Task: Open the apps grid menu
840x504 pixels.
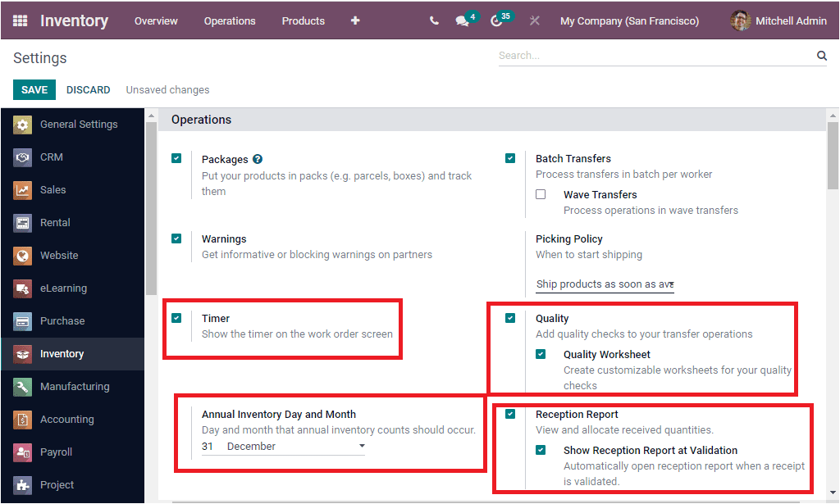Action: (20, 20)
